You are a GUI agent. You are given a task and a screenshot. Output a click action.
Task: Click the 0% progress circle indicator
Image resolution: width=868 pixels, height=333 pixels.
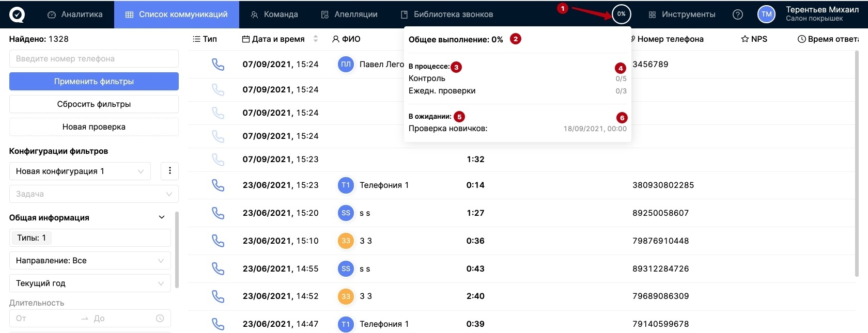coord(621,14)
